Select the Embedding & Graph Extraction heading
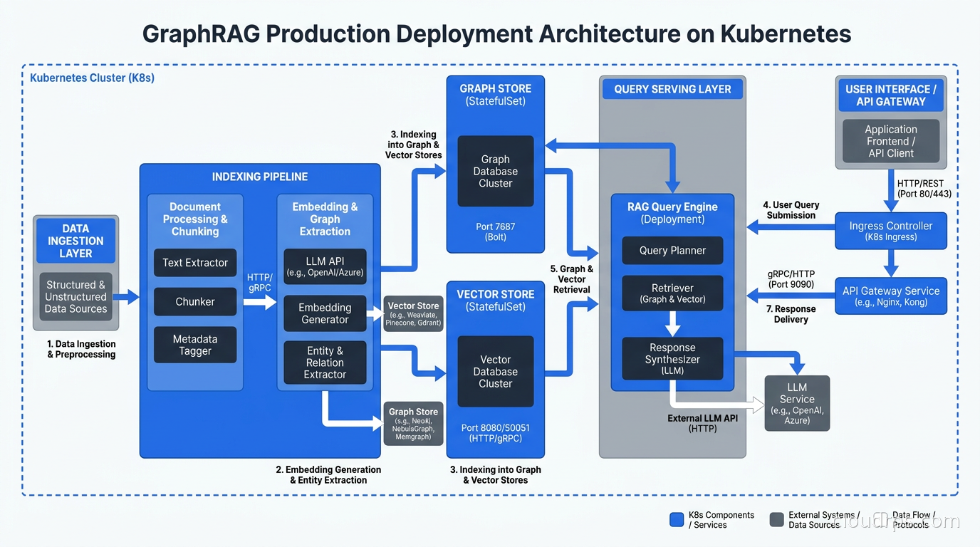Screen dimensions: 980x547 (325, 219)
